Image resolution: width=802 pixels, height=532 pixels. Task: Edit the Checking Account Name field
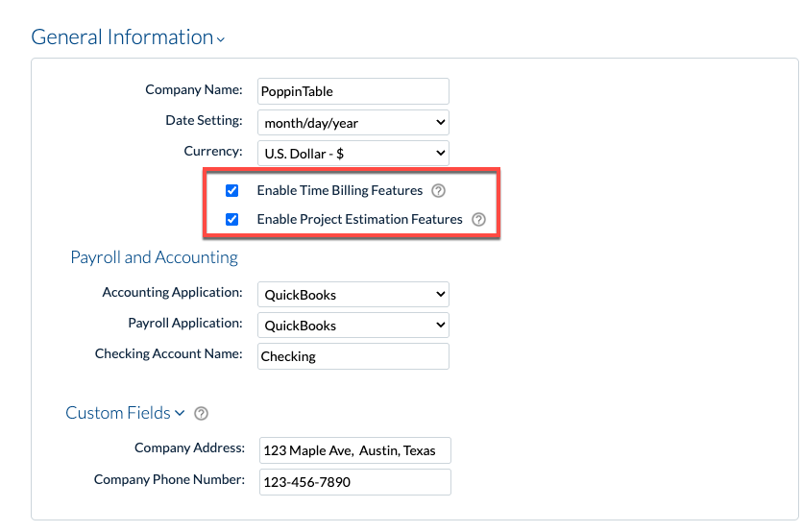pyautogui.click(x=353, y=356)
